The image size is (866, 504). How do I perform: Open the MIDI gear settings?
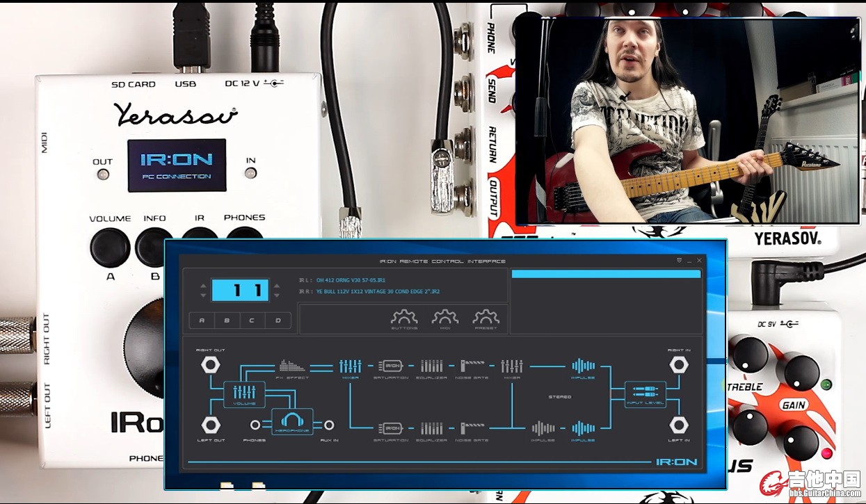point(445,318)
